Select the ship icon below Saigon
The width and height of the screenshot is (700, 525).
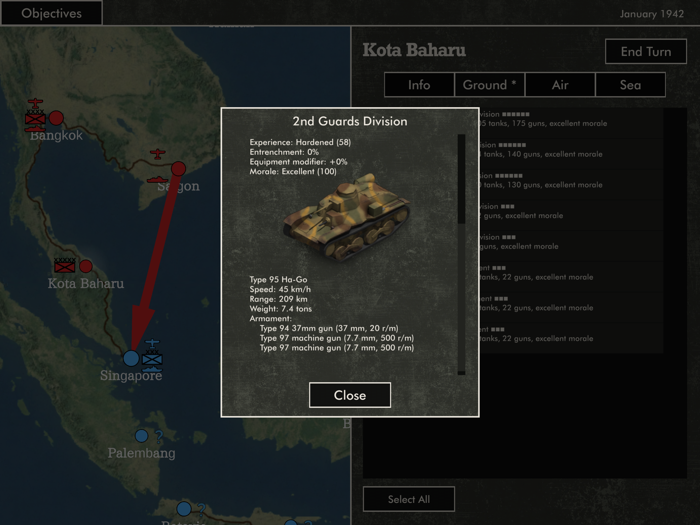[157, 179]
